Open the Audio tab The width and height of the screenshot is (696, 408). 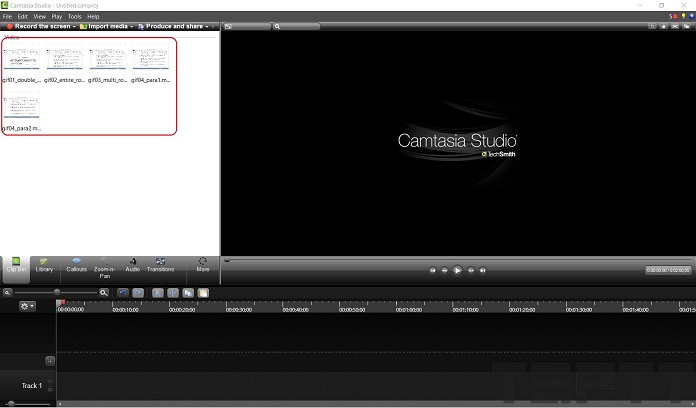132,265
